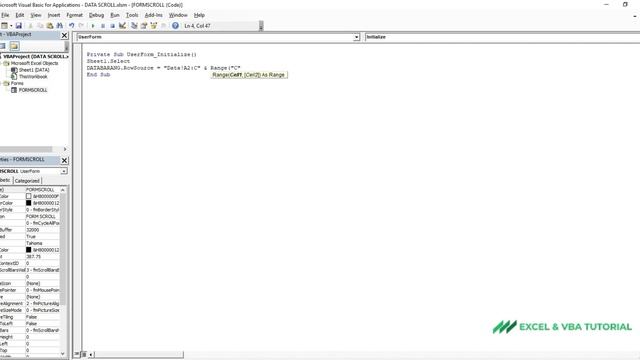Click the properties list scroll-down arrow

[63, 353]
